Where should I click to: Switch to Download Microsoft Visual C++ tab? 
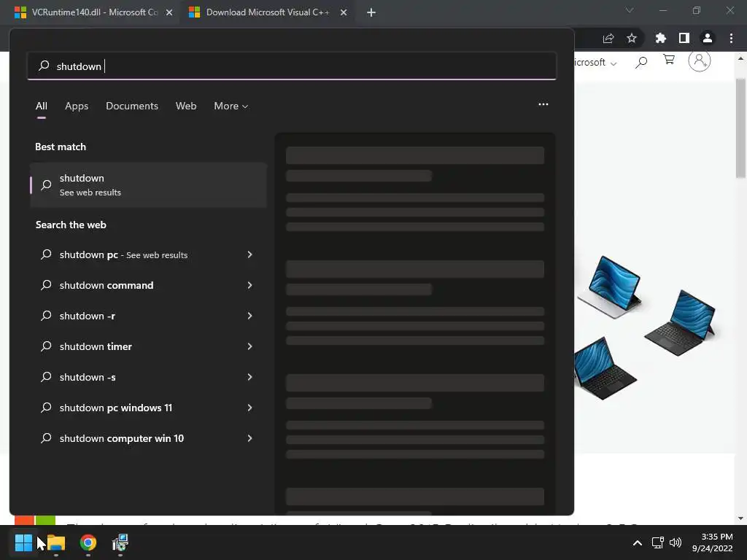pos(268,12)
